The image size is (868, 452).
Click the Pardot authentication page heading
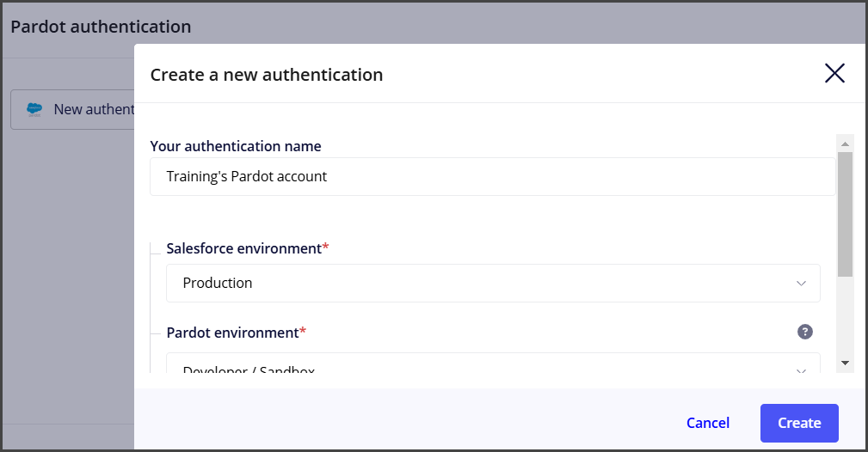[101, 27]
